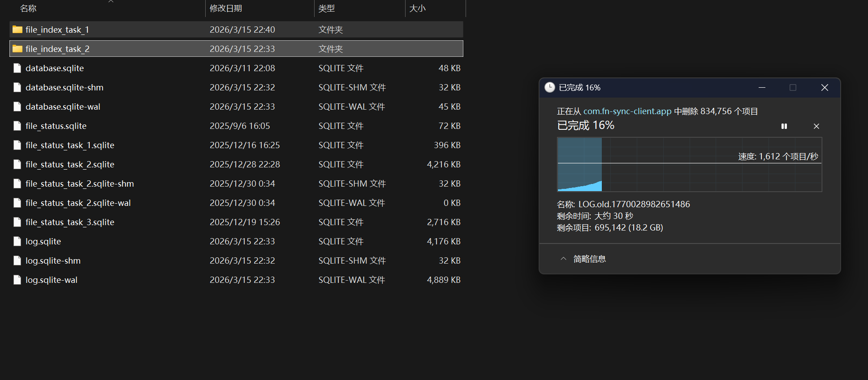This screenshot has width=868, height=380.
Task: Click the 简略信息 label
Action: 590,259
